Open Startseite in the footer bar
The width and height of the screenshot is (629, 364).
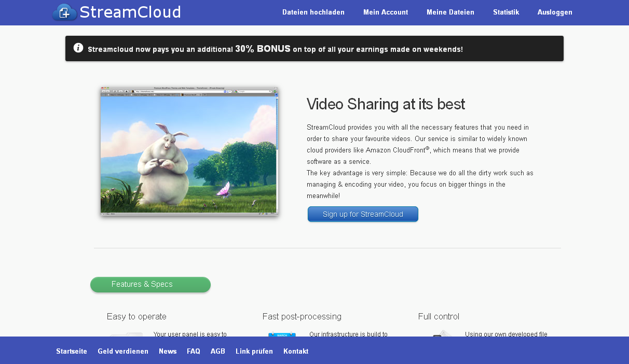click(x=72, y=352)
